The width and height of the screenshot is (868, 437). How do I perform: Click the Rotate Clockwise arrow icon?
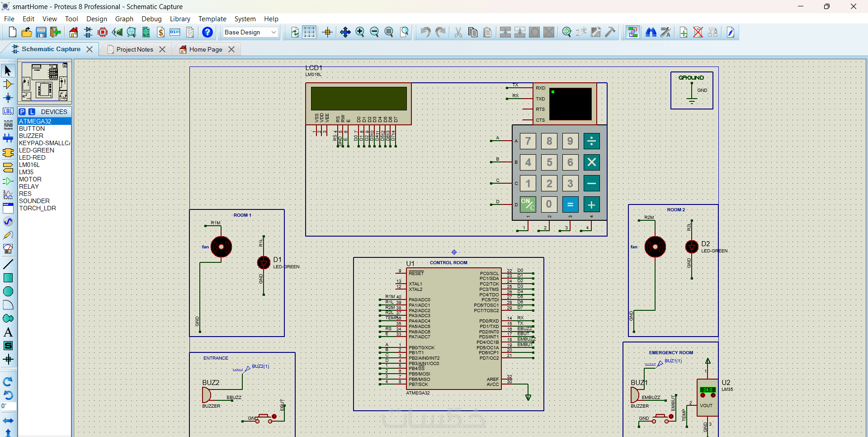tap(8, 381)
